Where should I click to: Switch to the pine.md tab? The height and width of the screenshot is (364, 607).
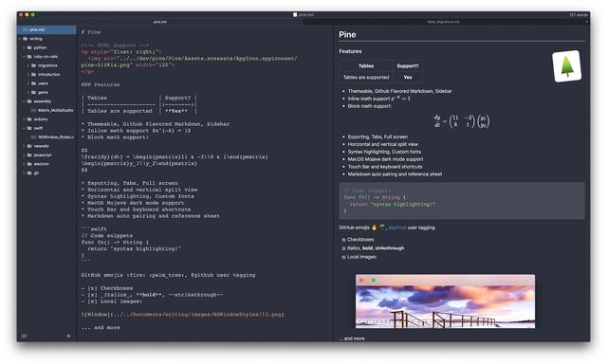coord(160,22)
